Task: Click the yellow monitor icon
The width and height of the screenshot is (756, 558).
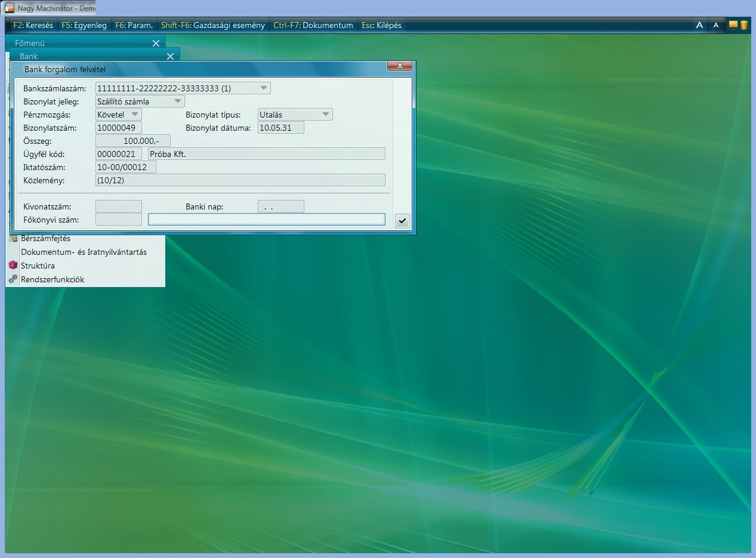Action: (733, 25)
